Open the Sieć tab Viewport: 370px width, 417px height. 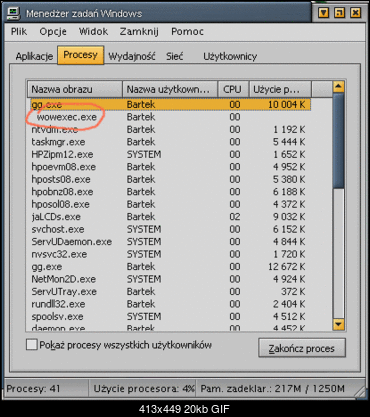175,56
